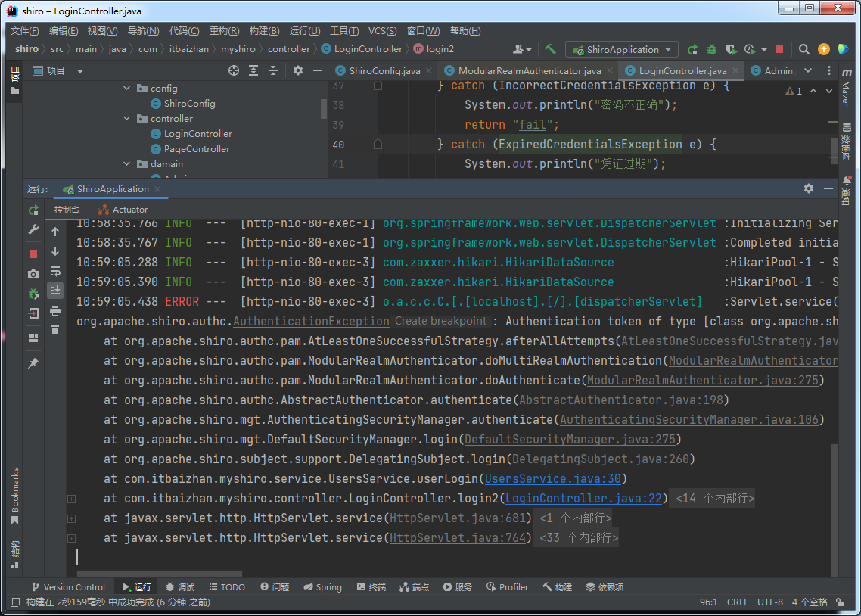
Task: Click the exit icon in run panel
Action: pos(33,313)
